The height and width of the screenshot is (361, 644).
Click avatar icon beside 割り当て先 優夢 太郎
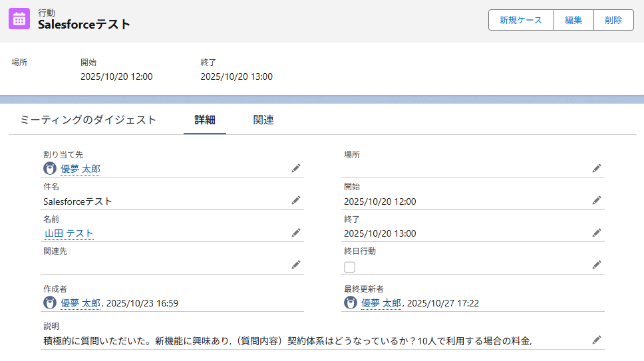pyautogui.click(x=50, y=168)
